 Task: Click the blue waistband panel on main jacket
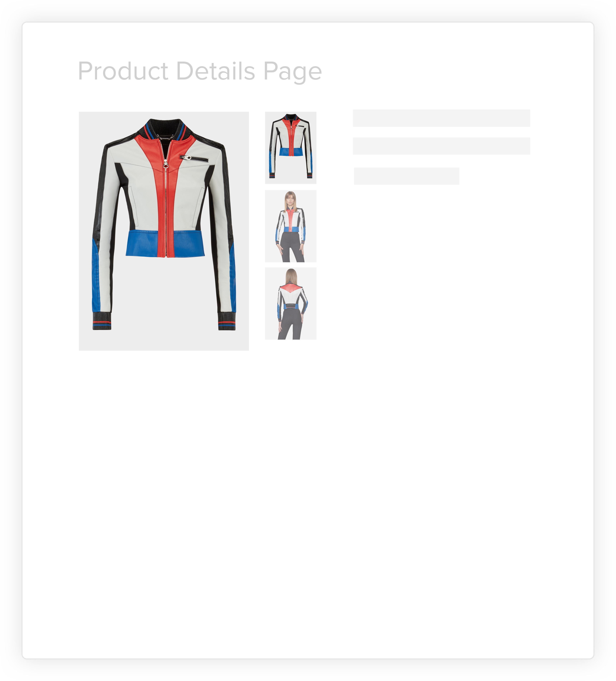(x=165, y=243)
